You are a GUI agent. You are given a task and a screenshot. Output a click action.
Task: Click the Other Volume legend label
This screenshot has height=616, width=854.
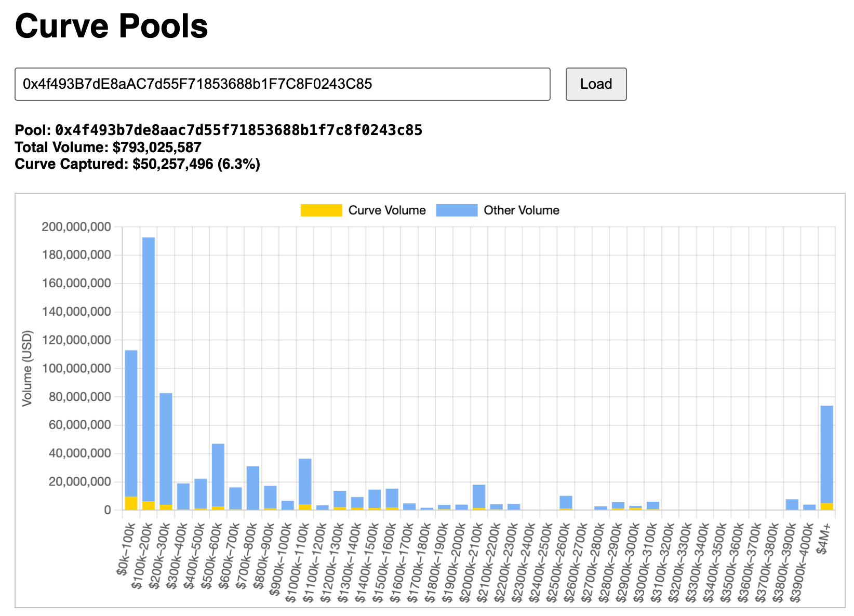[521, 210]
